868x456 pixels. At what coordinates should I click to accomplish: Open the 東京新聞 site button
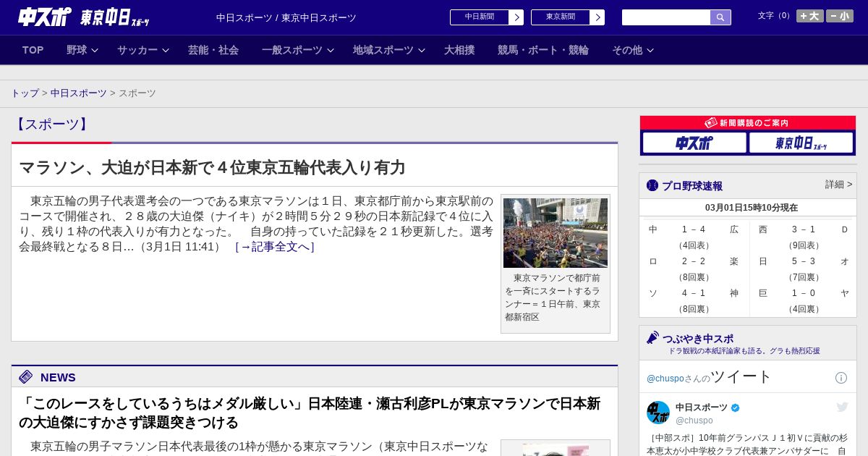[x=561, y=17]
